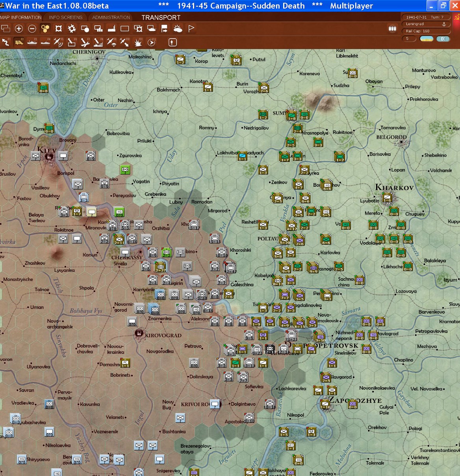Select the F4 amphibious transport mode

(x=45, y=42)
